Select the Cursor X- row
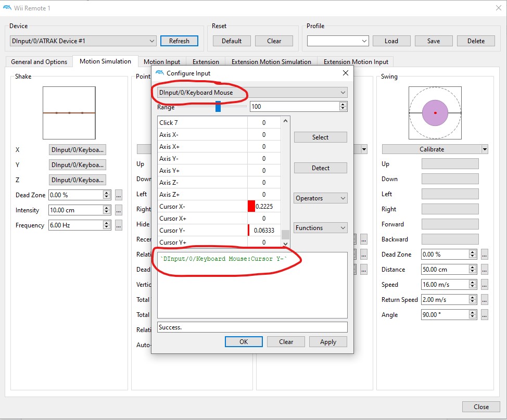The width and height of the screenshot is (507, 420). tap(219, 206)
